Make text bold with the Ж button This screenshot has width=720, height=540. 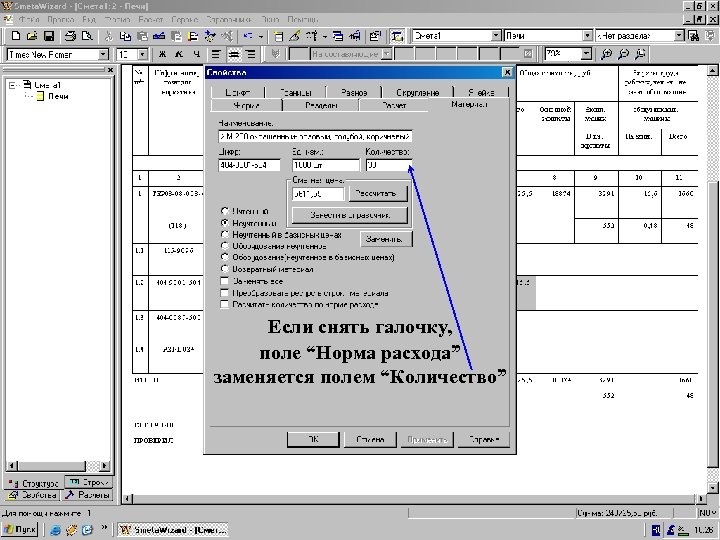(162, 54)
